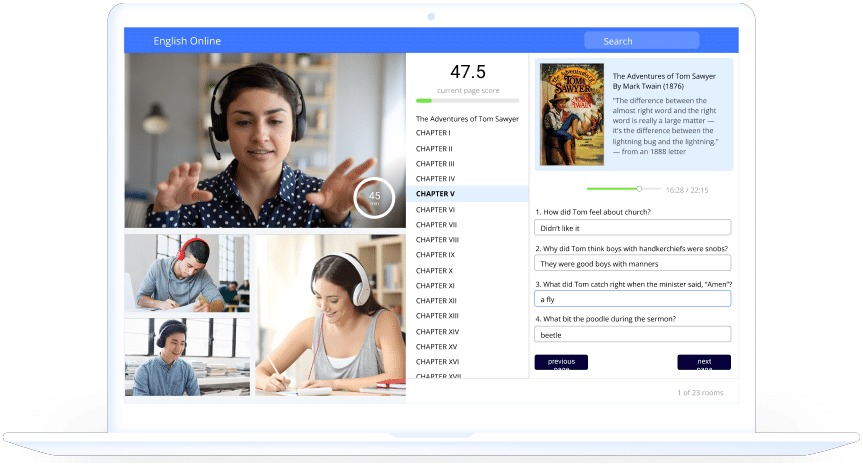The image size is (863, 467).
Task: Open the red headphones student video
Action: coord(186,273)
